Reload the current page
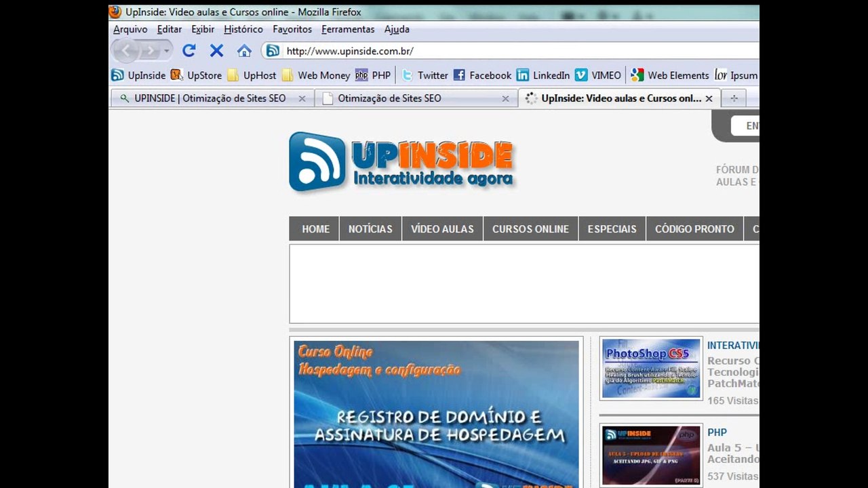868x488 pixels. [x=189, y=51]
